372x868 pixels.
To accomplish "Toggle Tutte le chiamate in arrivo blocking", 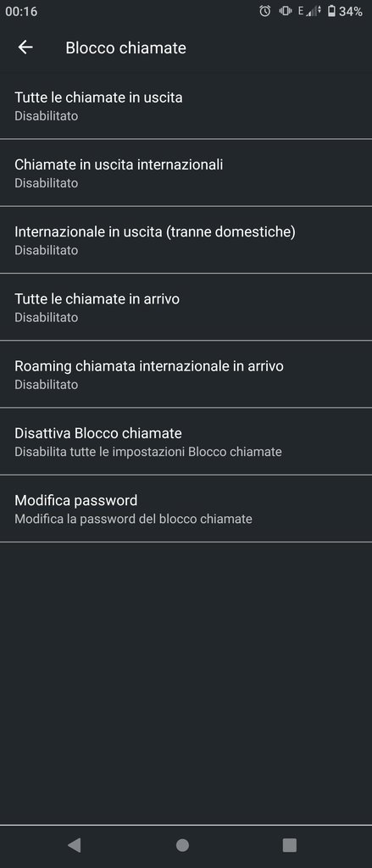I will pyautogui.click(x=186, y=307).
